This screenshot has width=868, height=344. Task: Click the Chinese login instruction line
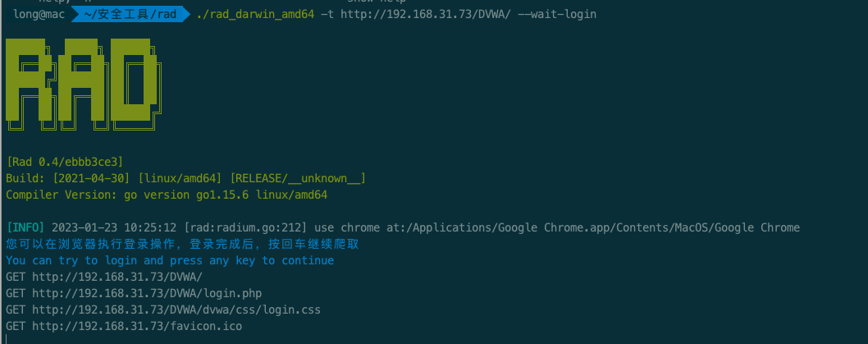(182, 244)
